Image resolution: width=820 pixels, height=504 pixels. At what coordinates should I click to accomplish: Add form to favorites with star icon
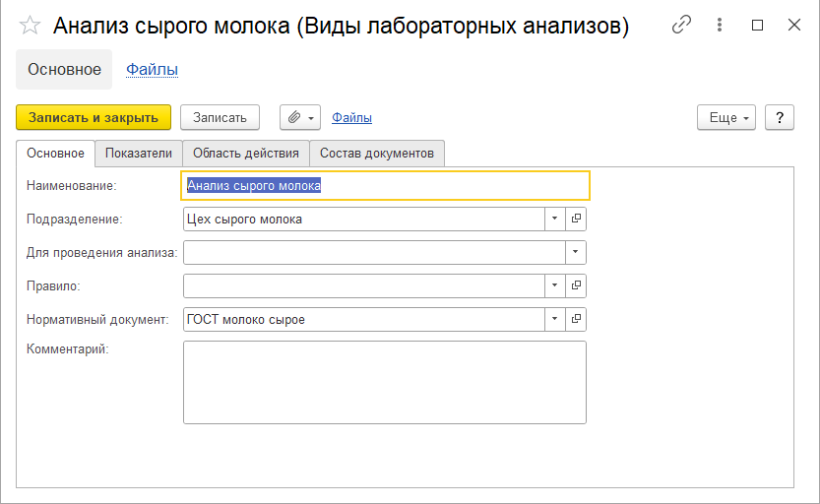tap(32, 27)
